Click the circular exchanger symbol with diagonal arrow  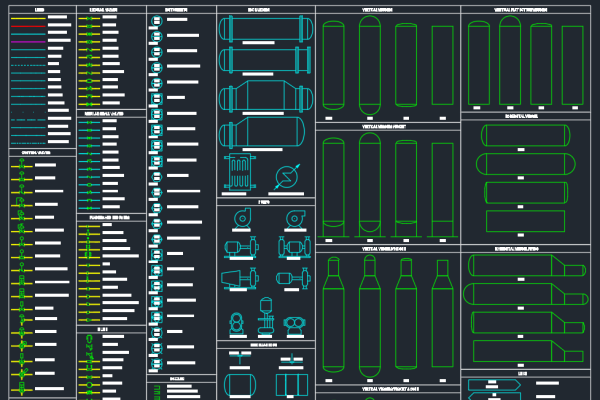click(x=289, y=176)
